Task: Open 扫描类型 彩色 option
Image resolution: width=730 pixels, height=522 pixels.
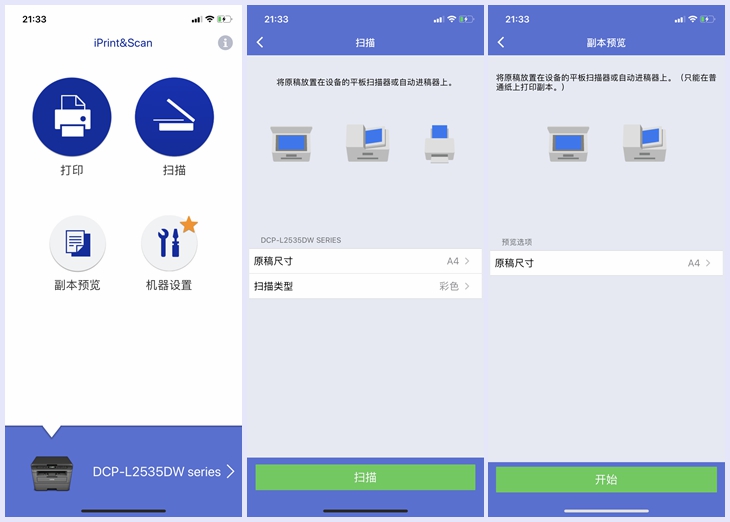Action: pos(365,286)
